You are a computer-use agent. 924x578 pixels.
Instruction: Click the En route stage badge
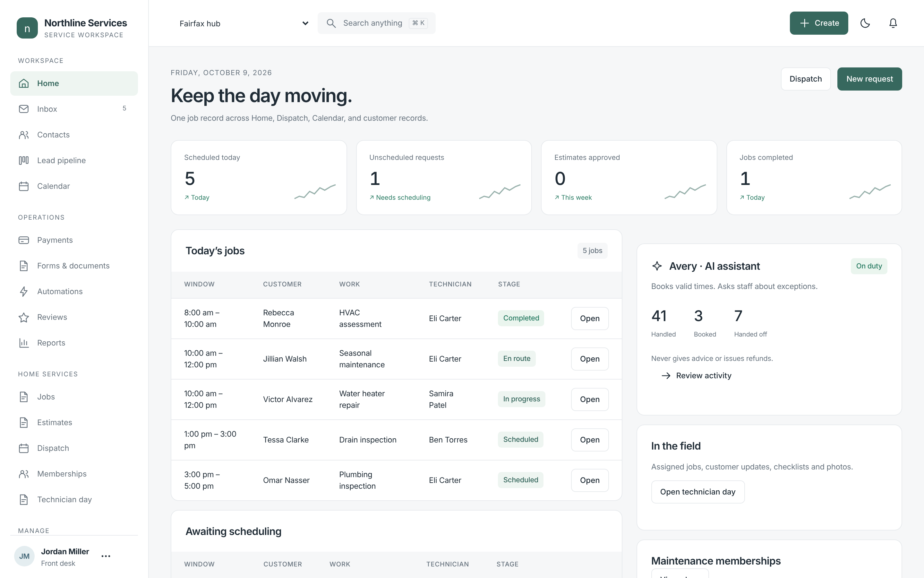517,359
